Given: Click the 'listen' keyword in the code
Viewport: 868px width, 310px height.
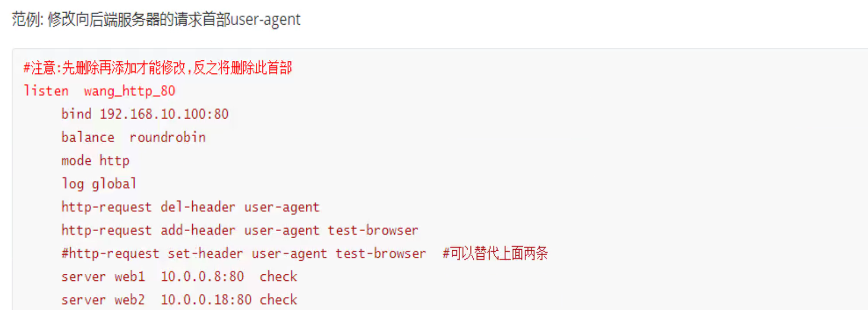Looking at the screenshot, I should point(46,91).
